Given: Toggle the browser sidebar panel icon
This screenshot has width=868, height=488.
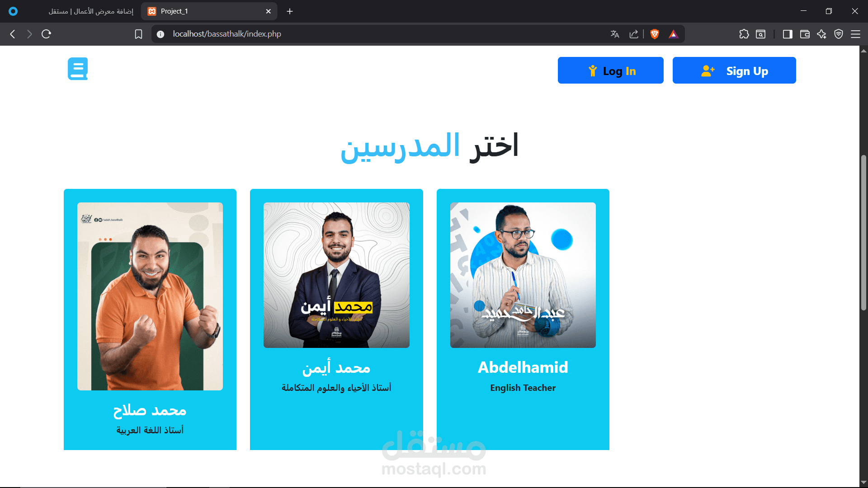Looking at the screenshot, I should 788,34.
